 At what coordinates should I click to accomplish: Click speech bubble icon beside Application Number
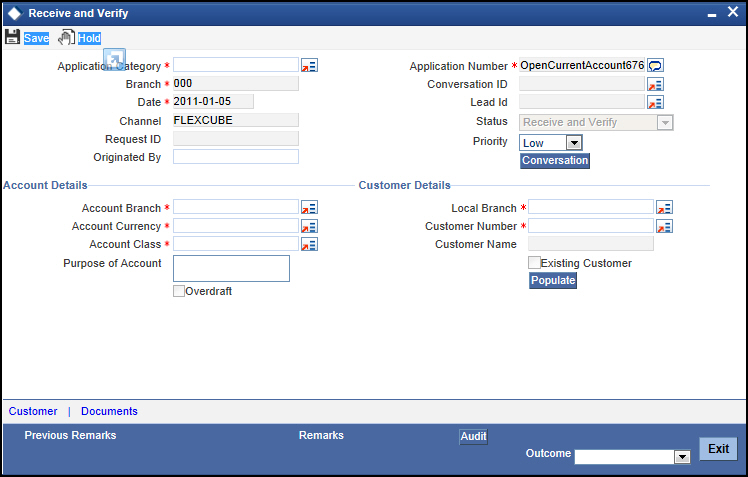(x=655, y=65)
